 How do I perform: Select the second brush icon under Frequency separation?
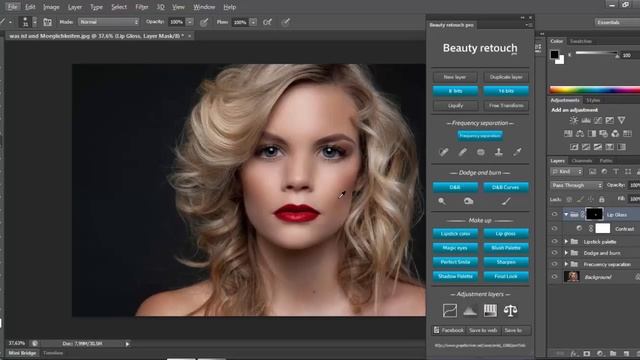pyautogui.click(x=462, y=152)
